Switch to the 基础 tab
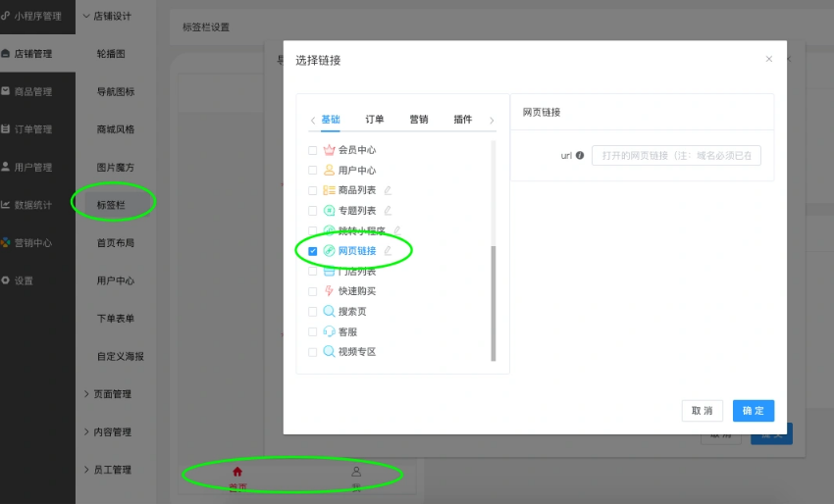 pos(331,119)
